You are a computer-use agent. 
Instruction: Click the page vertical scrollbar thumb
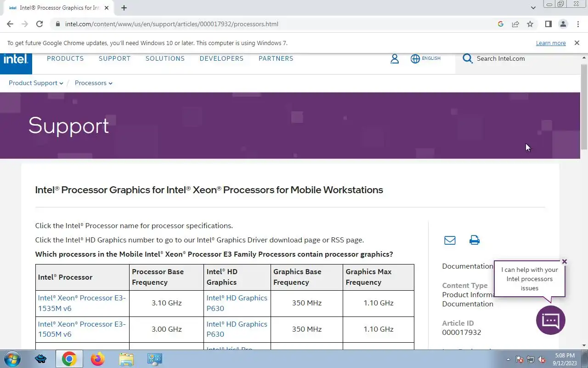pos(584,106)
